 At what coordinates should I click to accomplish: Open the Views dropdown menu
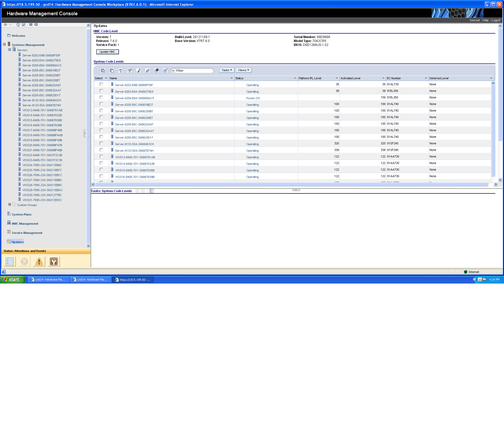[x=244, y=70]
